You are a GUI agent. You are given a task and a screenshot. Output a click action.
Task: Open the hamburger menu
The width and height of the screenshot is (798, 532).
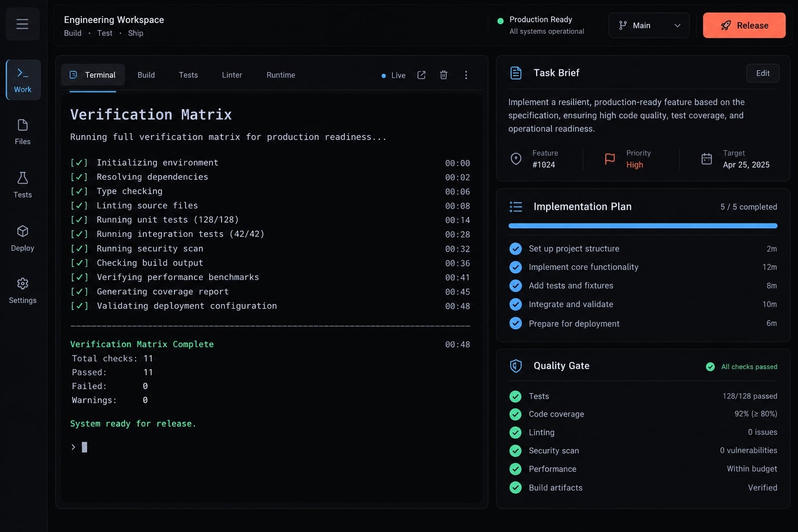[22, 24]
